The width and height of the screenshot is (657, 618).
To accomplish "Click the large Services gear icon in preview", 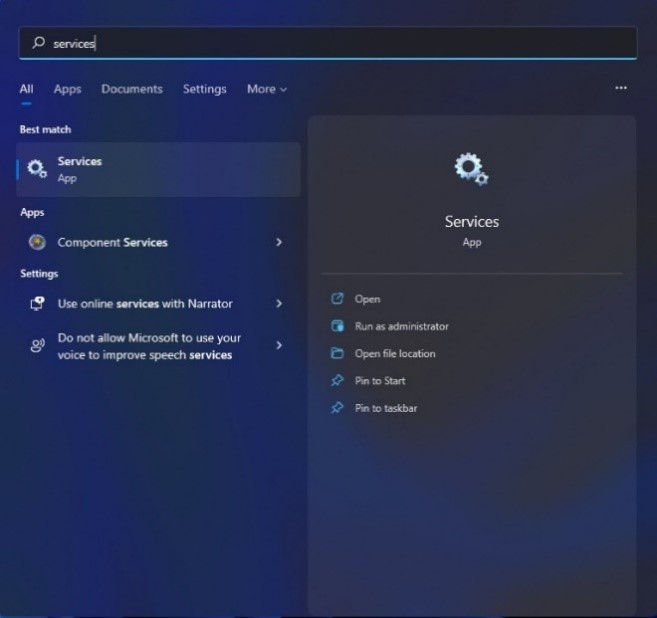I will click(x=471, y=169).
